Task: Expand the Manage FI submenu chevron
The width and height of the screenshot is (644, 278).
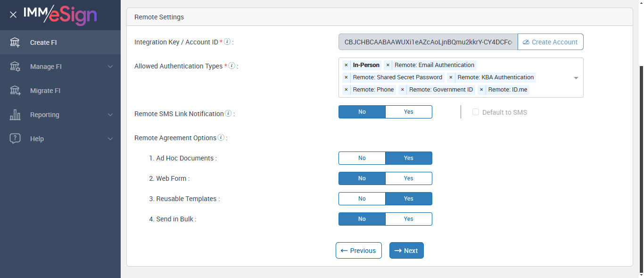Action: [110, 67]
